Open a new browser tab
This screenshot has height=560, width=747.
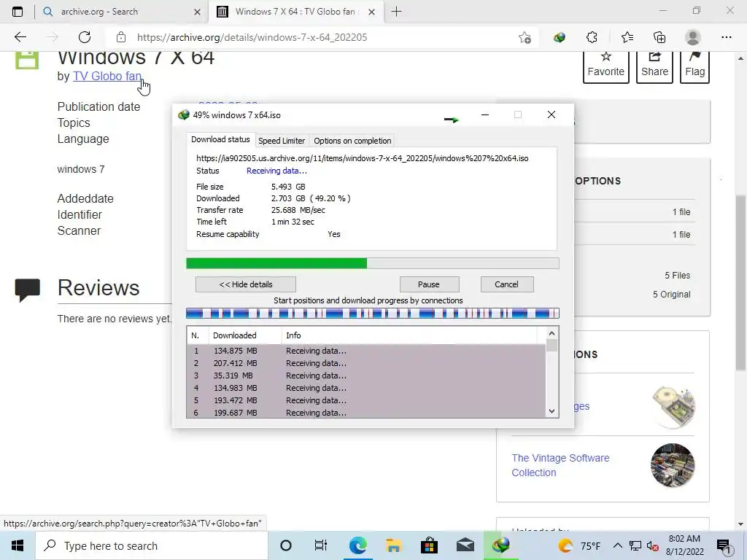[x=396, y=12]
